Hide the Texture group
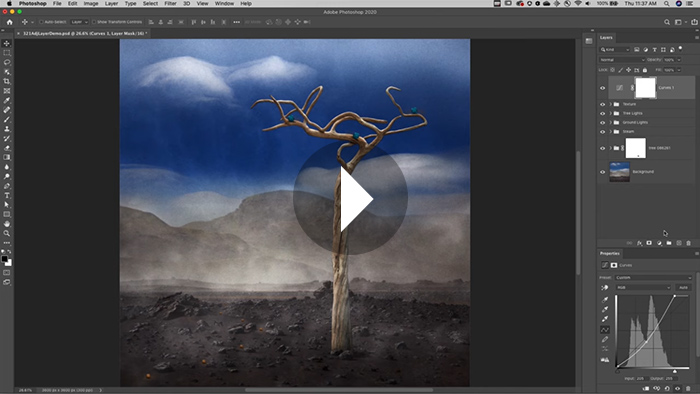The width and height of the screenshot is (700, 394). point(602,104)
